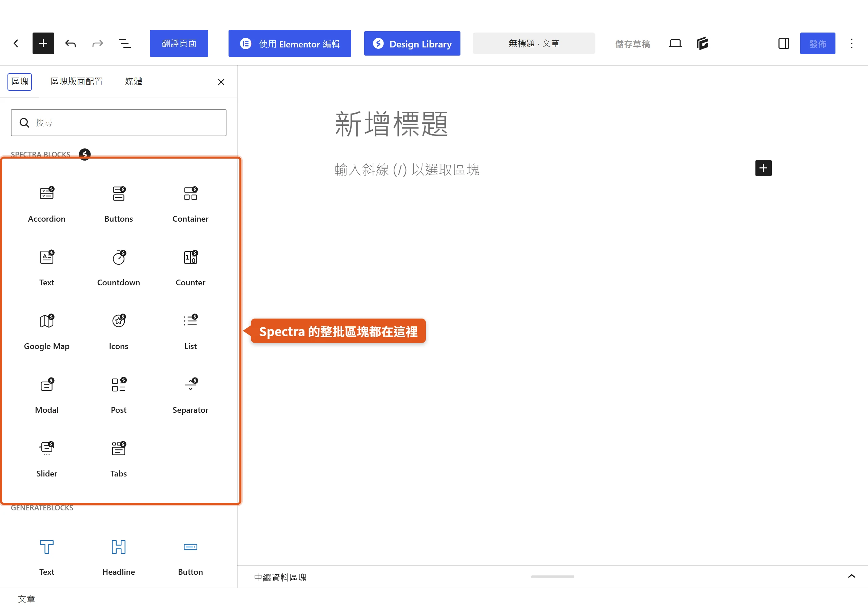Insert the List block
The image size is (868, 610).
[190, 332]
